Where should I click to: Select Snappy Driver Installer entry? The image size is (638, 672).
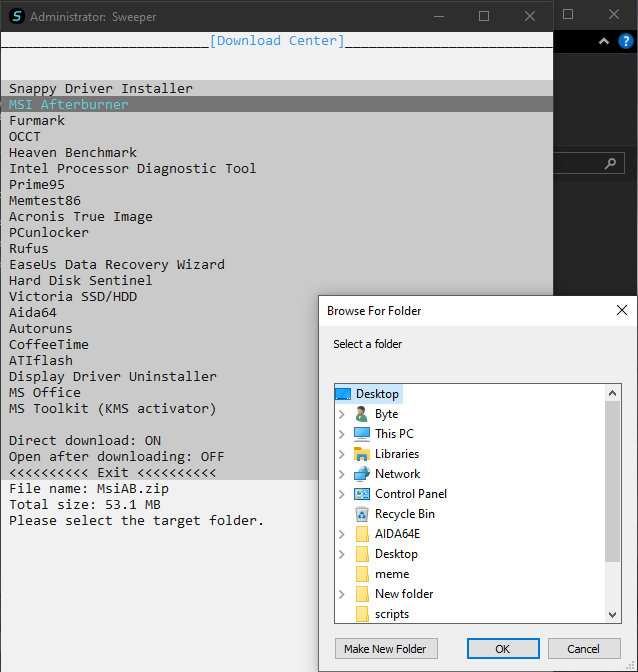(x=101, y=88)
